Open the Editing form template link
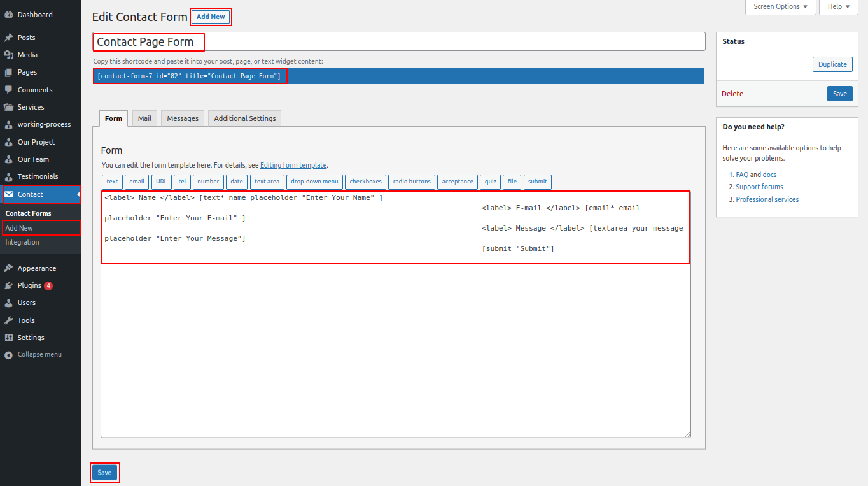This screenshot has height=486, width=868. [x=293, y=165]
